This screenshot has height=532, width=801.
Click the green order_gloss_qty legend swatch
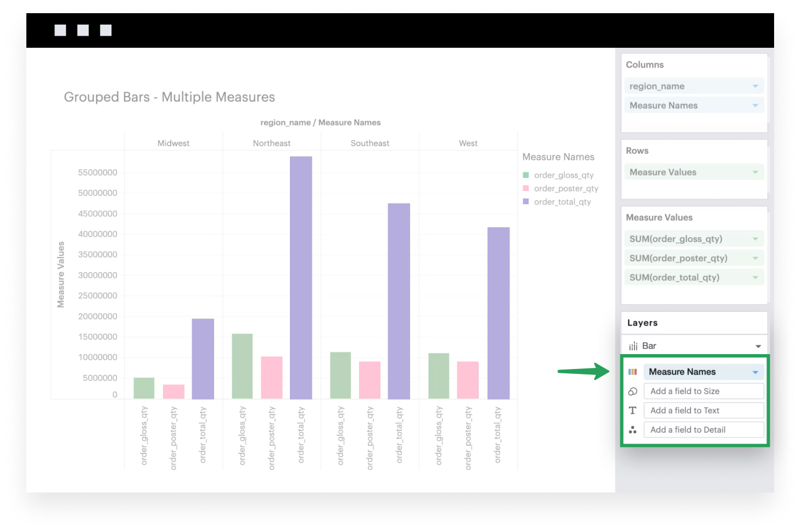point(526,175)
